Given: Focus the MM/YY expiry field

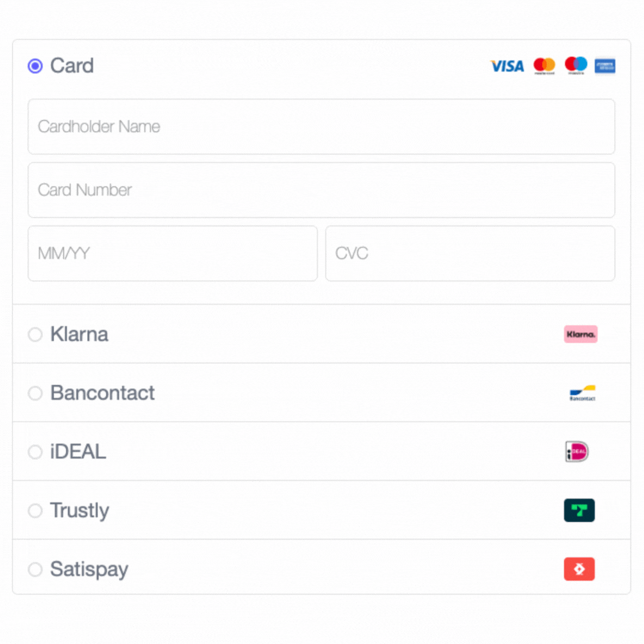Looking at the screenshot, I should 172,253.
